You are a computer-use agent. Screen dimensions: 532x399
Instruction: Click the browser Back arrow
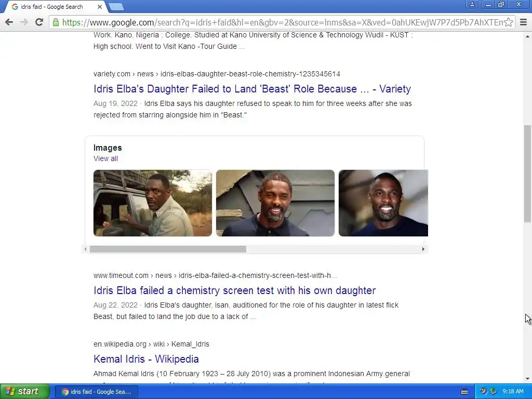[x=9, y=22]
